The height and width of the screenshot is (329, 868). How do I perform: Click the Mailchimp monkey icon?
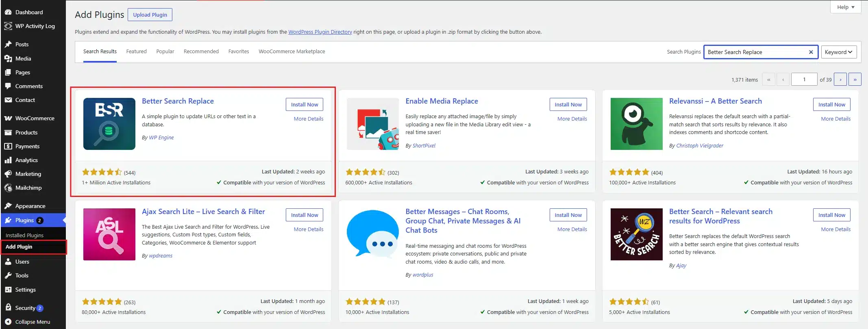8,188
